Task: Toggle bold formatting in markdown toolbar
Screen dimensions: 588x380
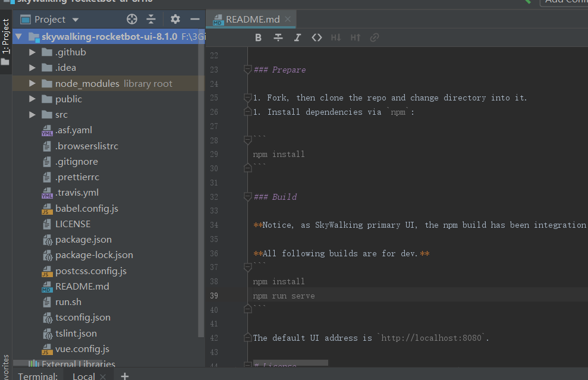Action: pos(258,37)
